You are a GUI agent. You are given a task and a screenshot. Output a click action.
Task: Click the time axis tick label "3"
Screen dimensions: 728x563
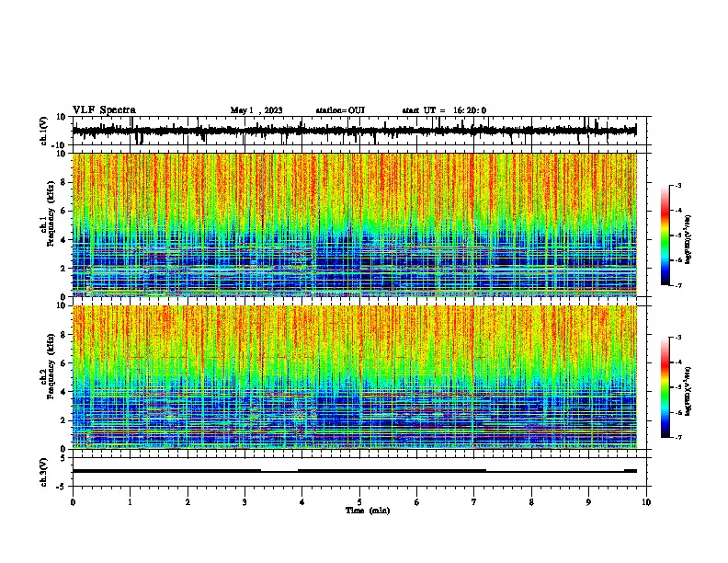[245, 502]
